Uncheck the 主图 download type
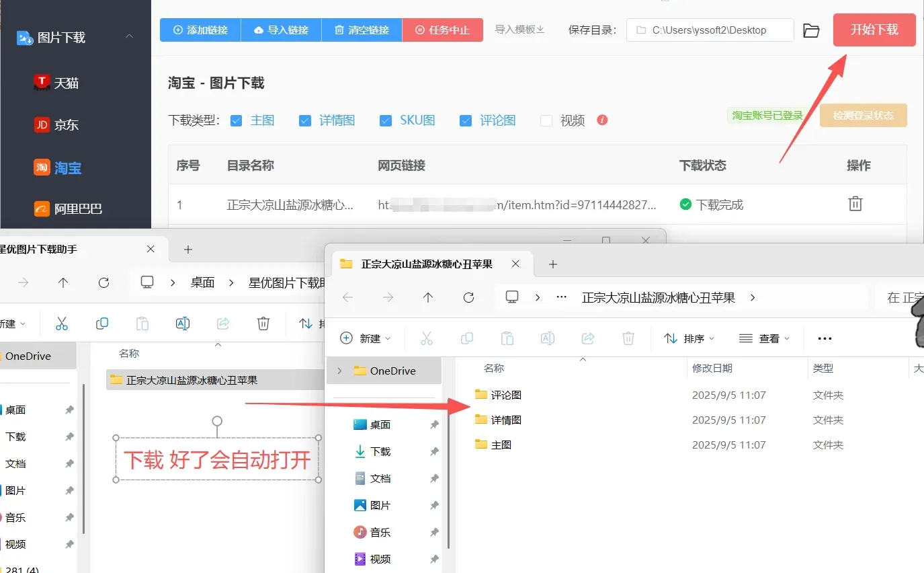The width and height of the screenshot is (924, 573). click(237, 120)
